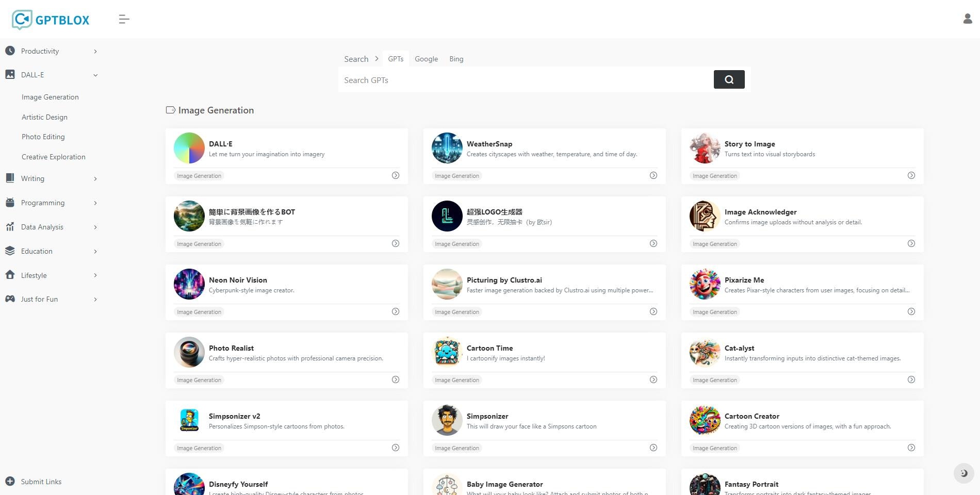980x495 pixels.
Task: Click the Just for Fun gamepad icon
Action: 10,299
